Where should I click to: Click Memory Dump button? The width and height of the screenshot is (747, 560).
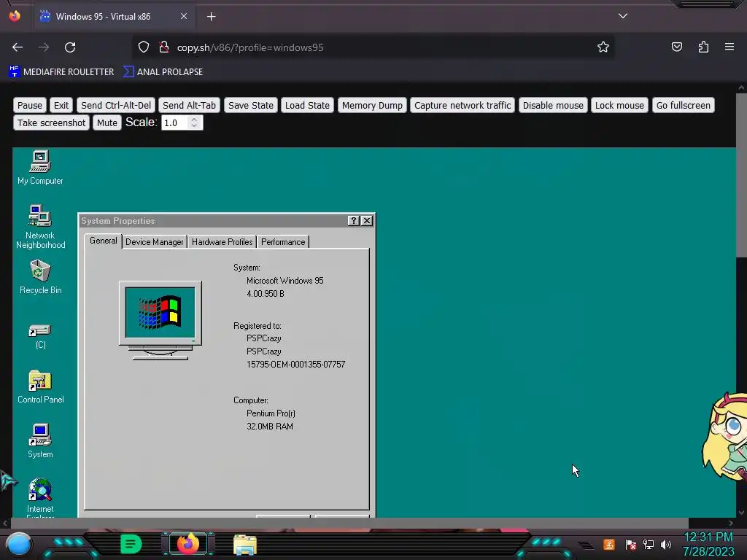tap(372, 105)
